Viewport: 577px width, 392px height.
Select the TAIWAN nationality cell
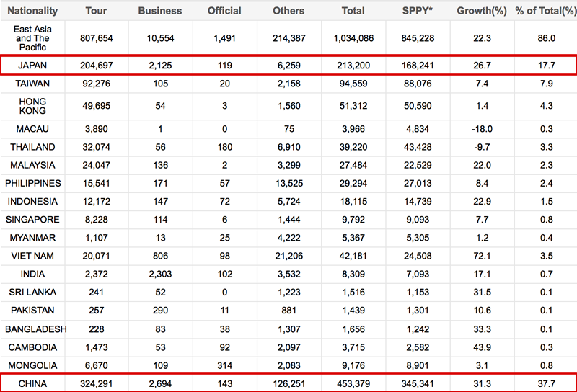tap(32, 84)
